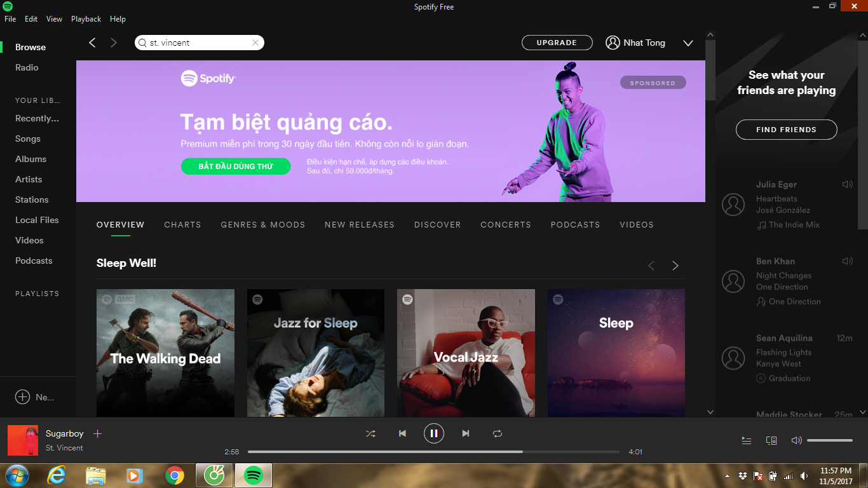The width and height of the screenshot is (868, 488).
Task: Open Songs in the library sidebar
Action: point(28,139)
